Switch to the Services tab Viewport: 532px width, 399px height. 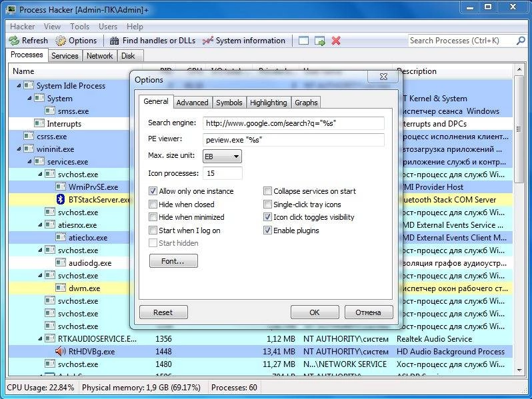pos(65,56)
